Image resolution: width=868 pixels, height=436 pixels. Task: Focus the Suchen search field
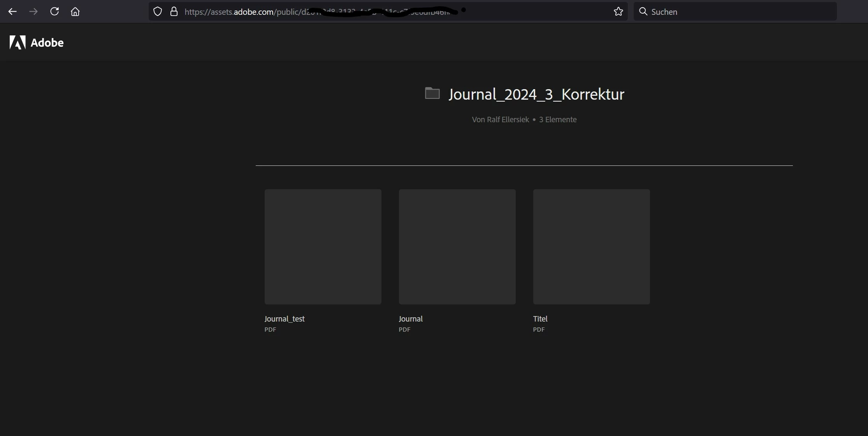point(740,12)
